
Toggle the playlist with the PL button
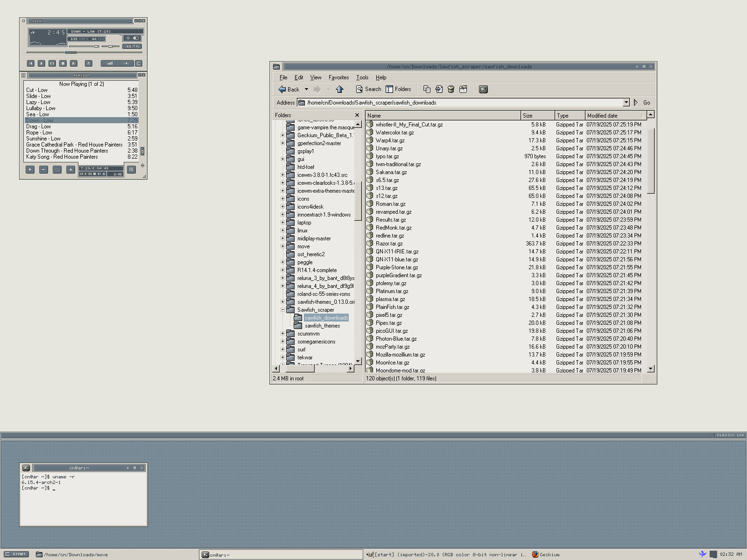click(137, 46)
